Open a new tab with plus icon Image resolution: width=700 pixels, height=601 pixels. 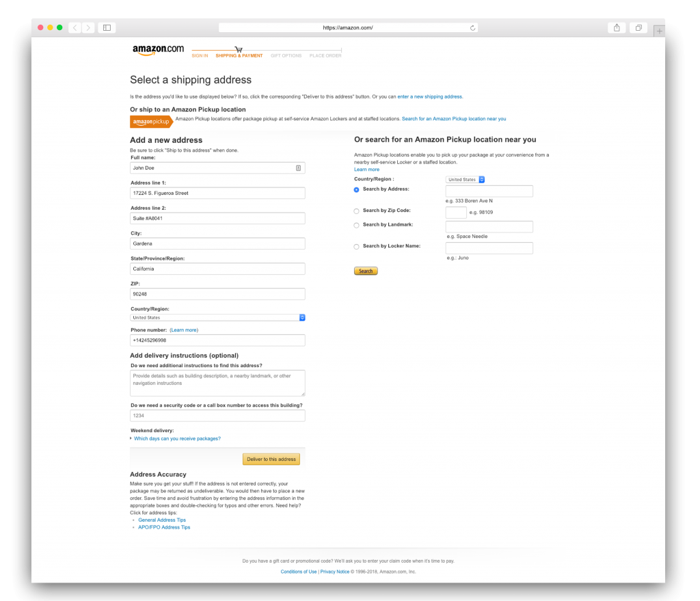[x=659, y=31]
